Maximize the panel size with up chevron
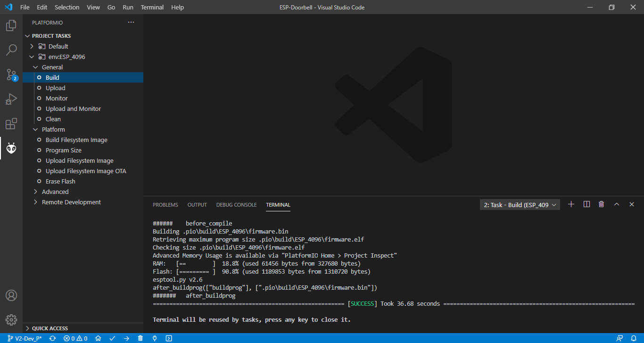 616,204
